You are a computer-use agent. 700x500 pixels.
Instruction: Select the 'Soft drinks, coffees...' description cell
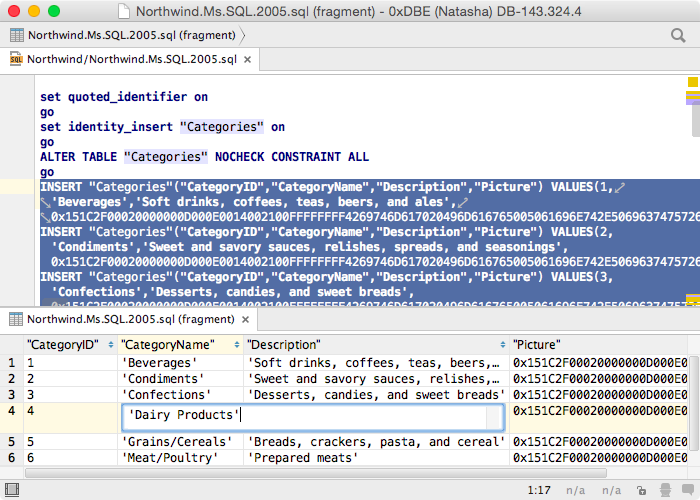pos(376,362)
